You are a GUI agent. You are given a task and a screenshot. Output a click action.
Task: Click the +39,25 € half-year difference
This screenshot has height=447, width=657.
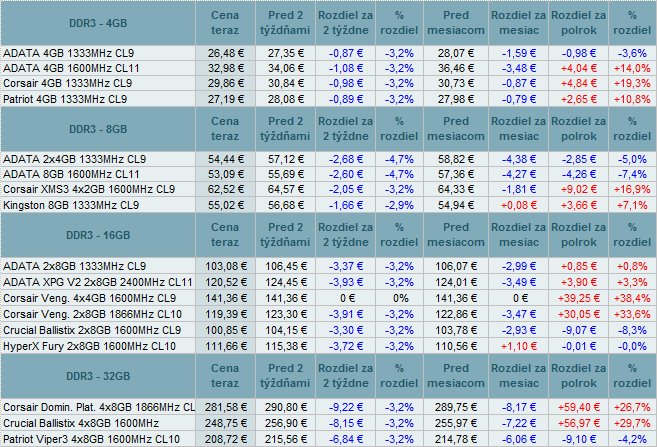(579, 298)
